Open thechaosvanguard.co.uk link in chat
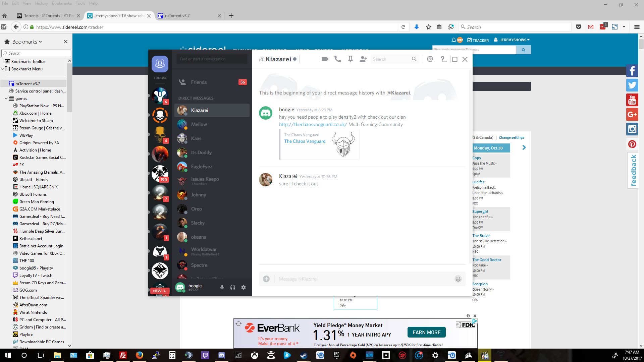 coord(313,124)
